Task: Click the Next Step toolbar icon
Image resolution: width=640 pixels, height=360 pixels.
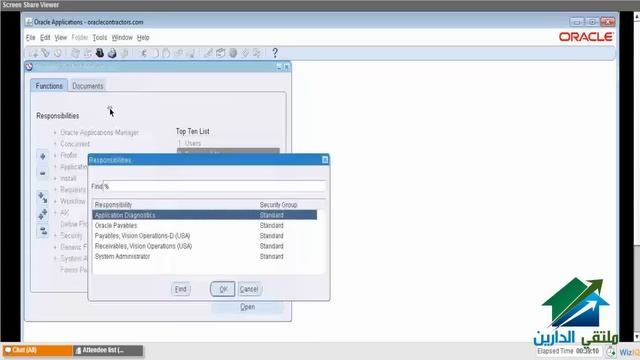Action: (x=88, y=53)
